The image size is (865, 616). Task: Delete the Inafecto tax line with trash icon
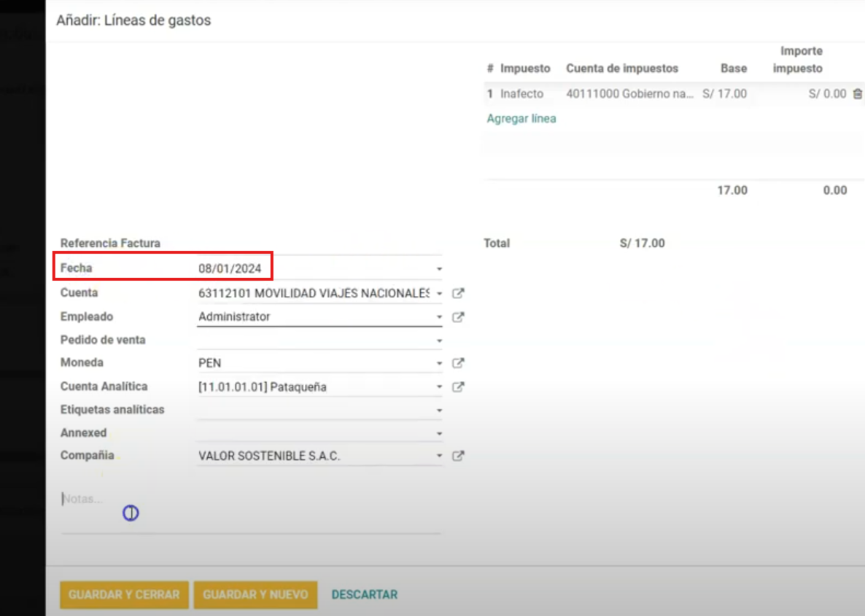858,94
